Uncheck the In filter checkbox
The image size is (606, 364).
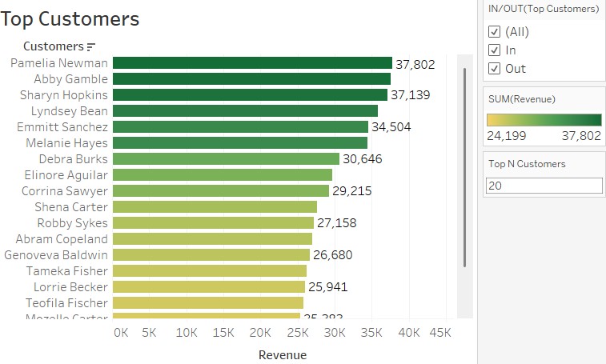tap(494, 50)
